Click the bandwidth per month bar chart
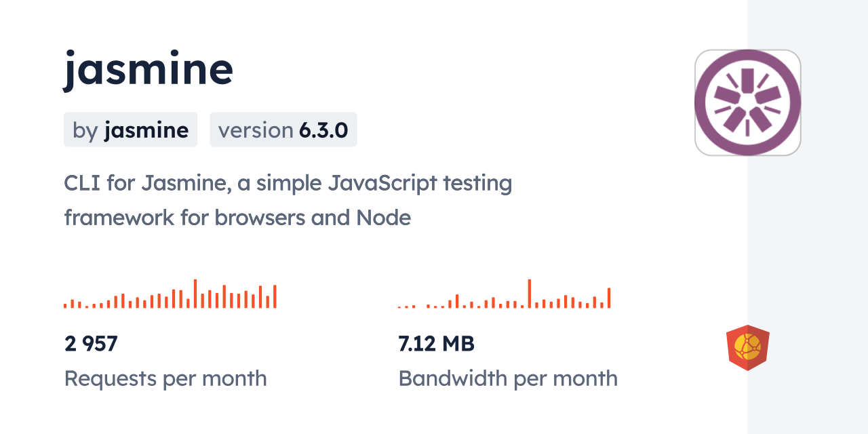The image size is (868, 434). click(505, 294)
